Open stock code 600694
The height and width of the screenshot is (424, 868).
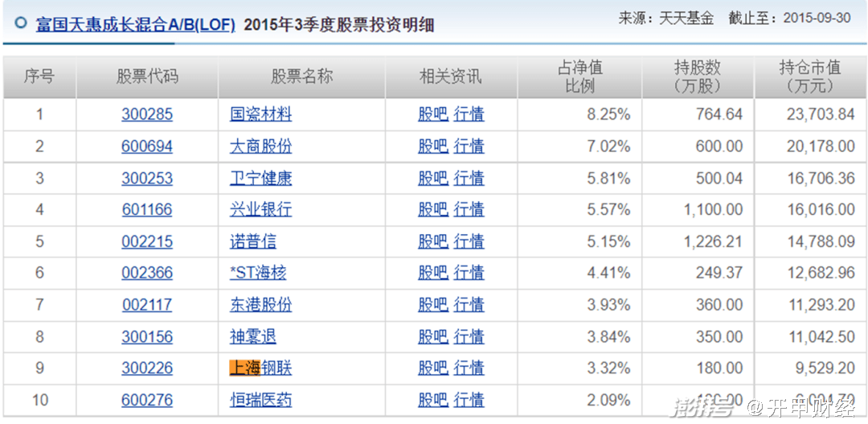147,146
